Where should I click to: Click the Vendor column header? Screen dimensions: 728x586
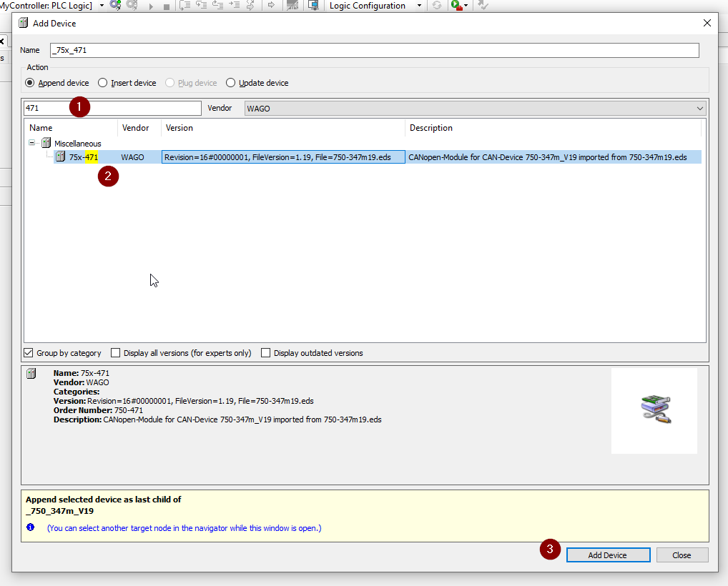tap(139, 128)
